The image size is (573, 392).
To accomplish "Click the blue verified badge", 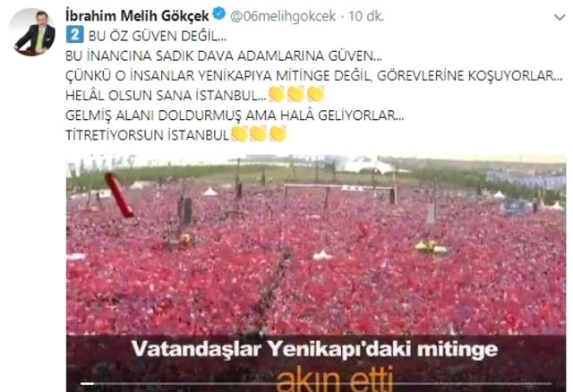I will pos(218,14).
